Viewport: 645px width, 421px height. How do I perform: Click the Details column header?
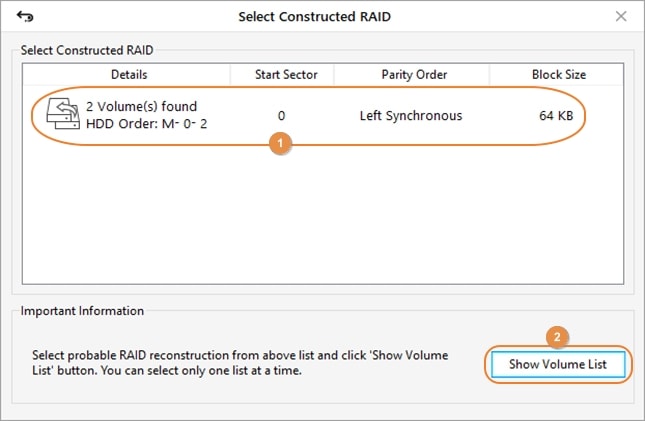pyautogui.click(x=129, y=75)
